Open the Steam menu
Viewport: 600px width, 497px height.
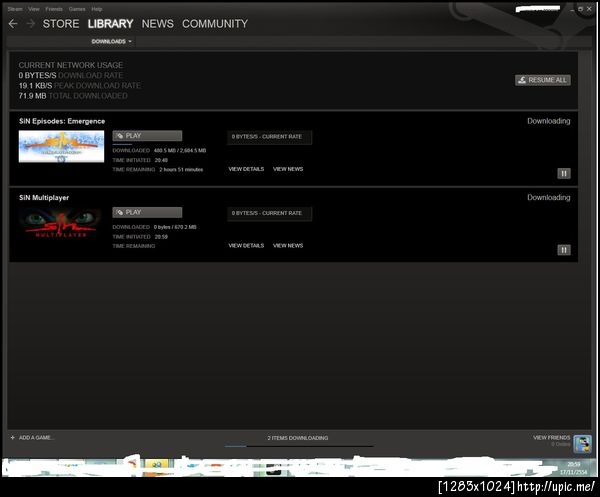coord(15,9)
